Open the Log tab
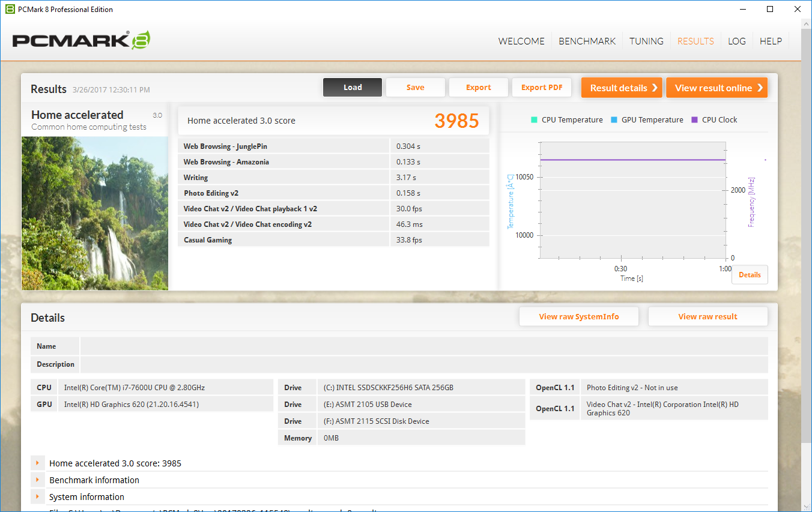812x512 pixels. click(736, 41)
